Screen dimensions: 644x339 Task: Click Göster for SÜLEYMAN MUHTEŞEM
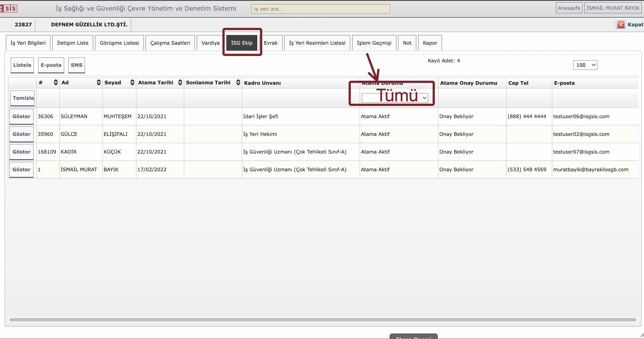click(21, 116)
